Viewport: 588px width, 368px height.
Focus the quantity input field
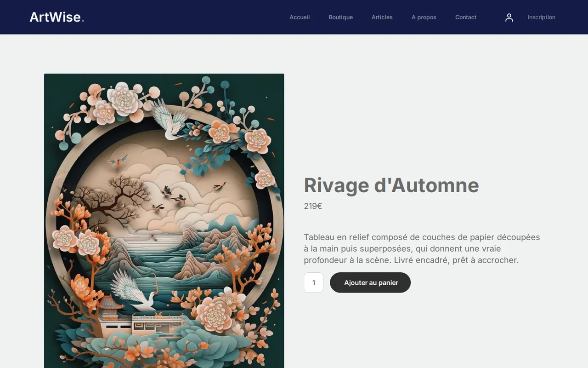click(314, 282)
